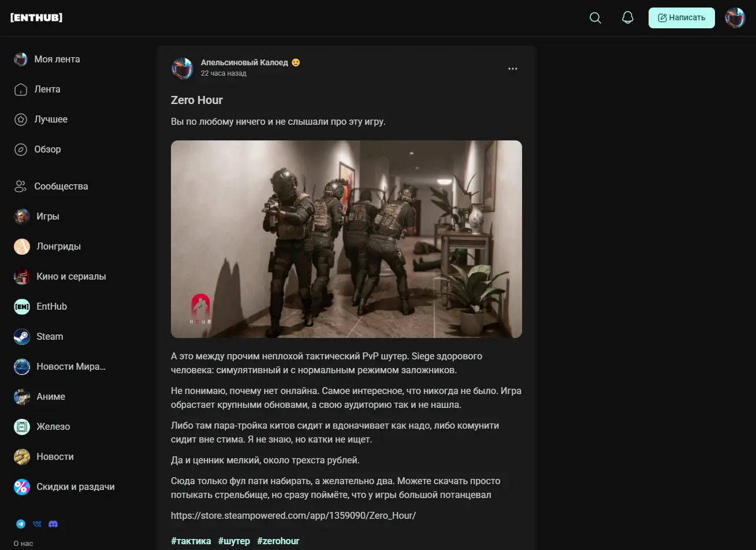Open the post options three-dots menu

point(513,69)
